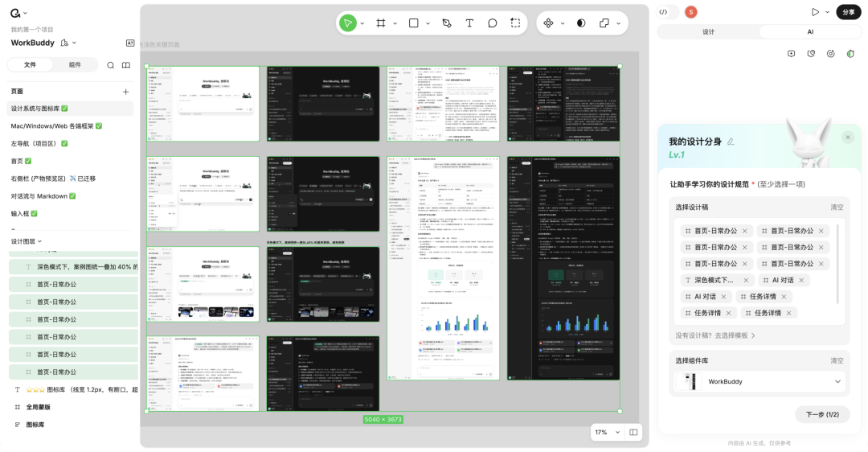Open the Components options chevron
The width and height of the screenshot is (868, 452).
click(x=563, y=24)
